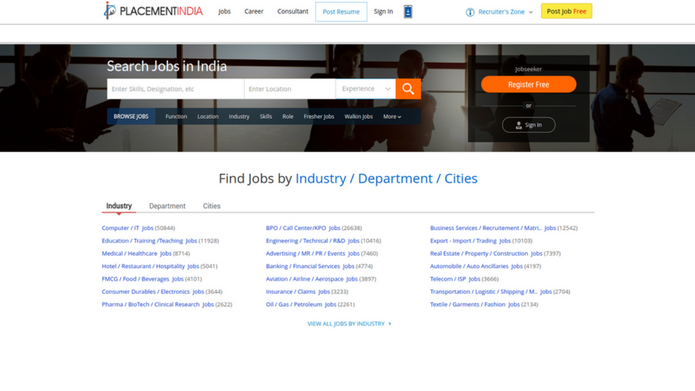
Task: Open Computer / IT Jobs link
Action: 127,228
